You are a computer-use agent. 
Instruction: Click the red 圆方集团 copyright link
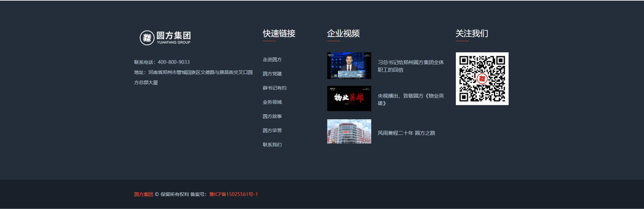144,194
